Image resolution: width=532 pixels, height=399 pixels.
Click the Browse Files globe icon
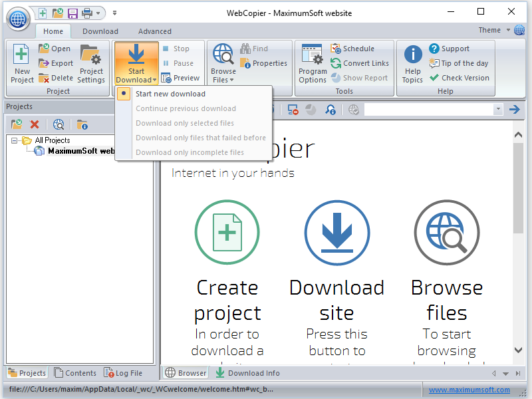223,54
